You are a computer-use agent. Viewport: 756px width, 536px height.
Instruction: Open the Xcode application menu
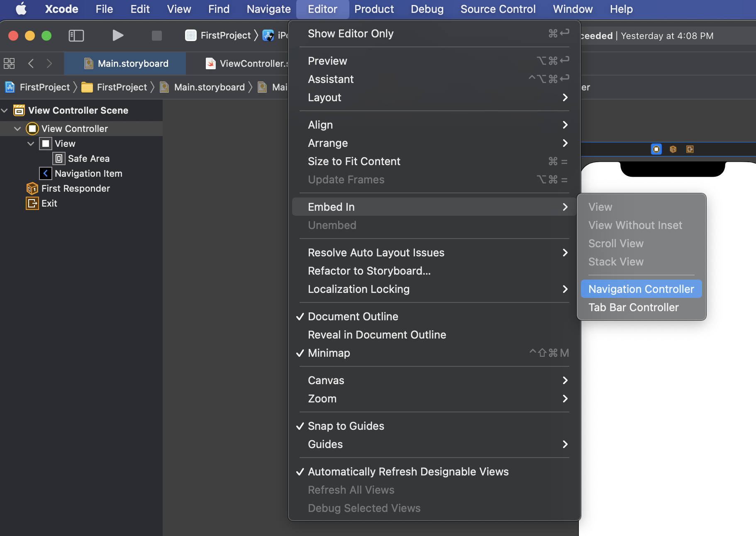61,9
